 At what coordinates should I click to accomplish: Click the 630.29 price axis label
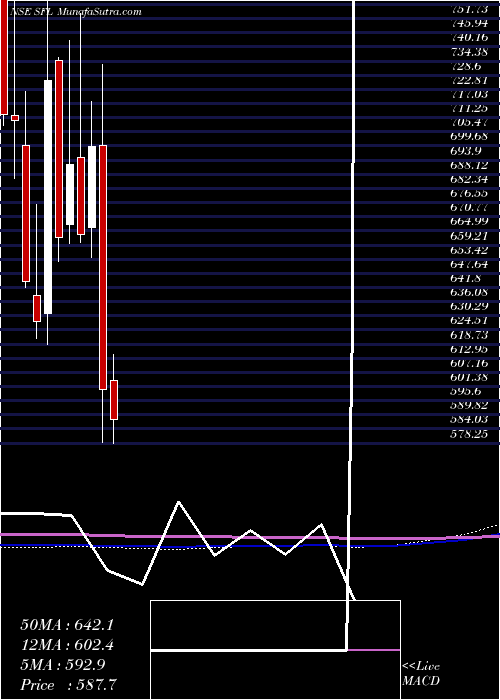469,307
